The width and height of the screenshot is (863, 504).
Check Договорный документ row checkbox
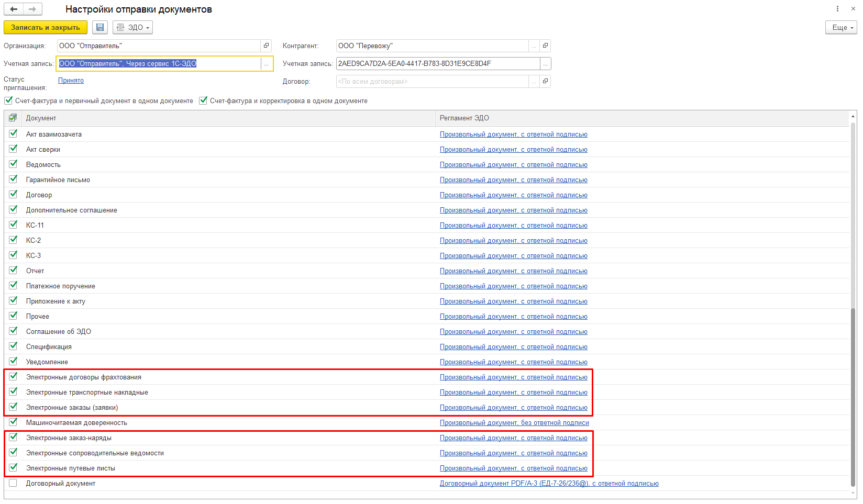coord(13,483)
